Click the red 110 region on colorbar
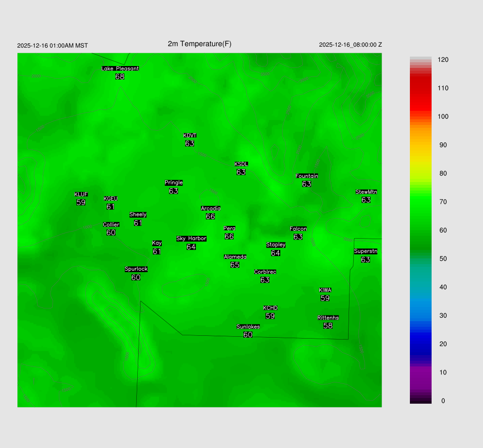Screen dimensions: 483x448 pyautogui.click(x=420, y=89)
